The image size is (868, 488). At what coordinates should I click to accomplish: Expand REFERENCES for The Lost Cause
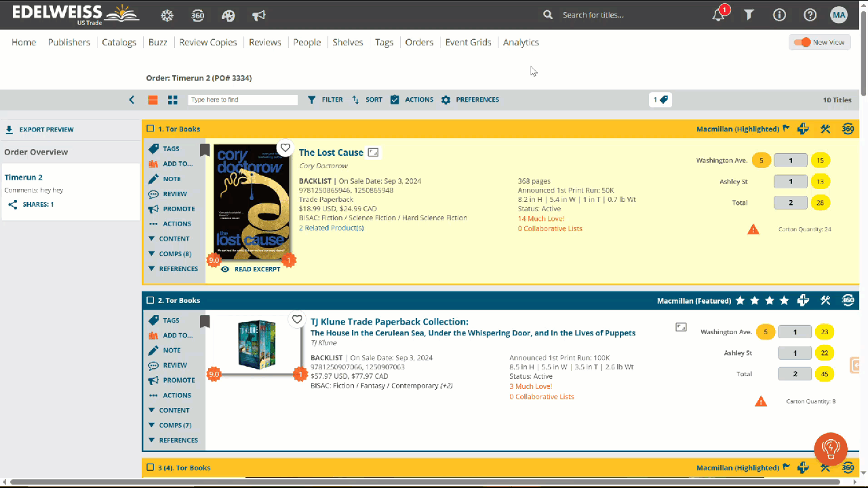coord(173,268)
